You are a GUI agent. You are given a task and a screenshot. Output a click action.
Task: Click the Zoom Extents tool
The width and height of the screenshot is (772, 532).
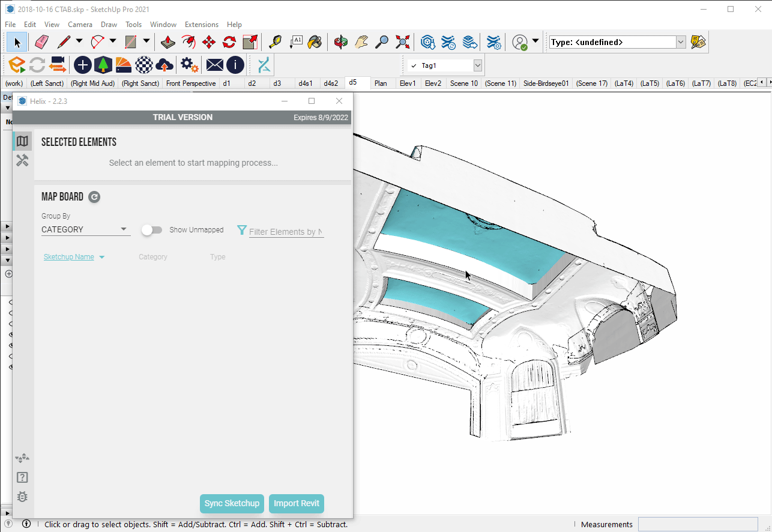click(x=402, y=42)
